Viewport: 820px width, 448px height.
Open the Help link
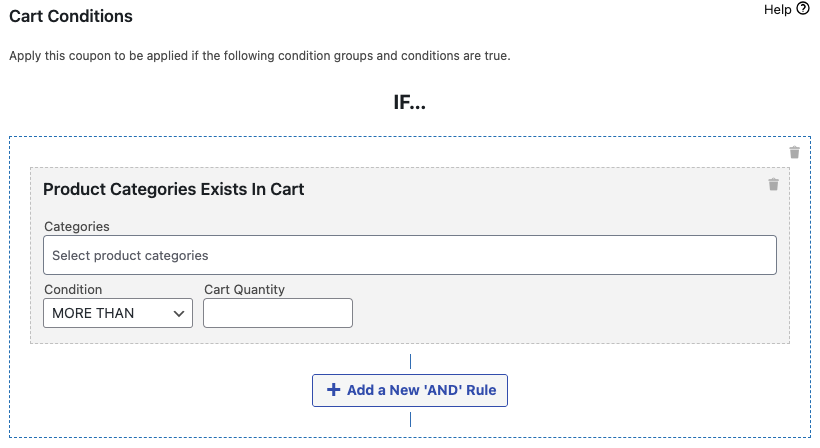(777, 9)
